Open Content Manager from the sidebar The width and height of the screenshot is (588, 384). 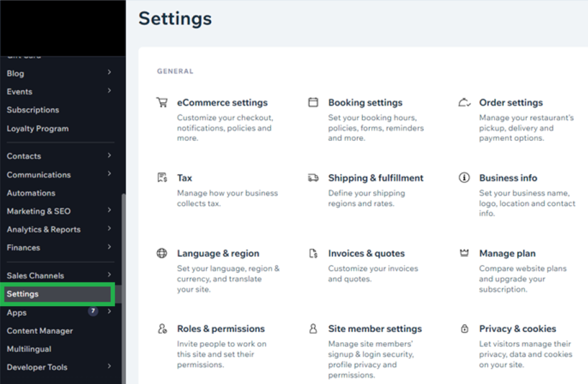tap(40, 331)
